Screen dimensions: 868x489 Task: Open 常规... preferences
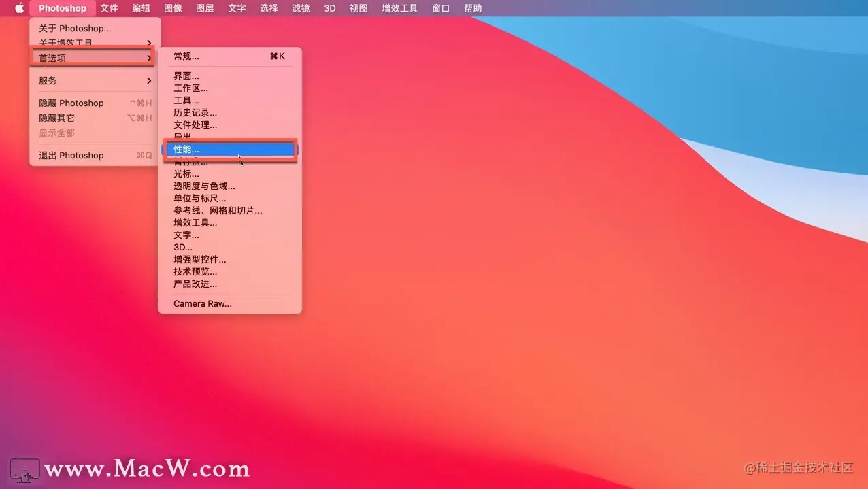(230, 56)
